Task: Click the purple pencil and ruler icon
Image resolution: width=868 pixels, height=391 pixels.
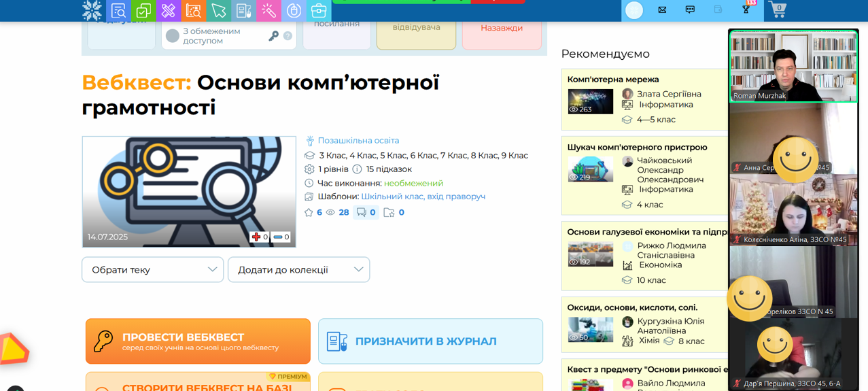Action: point(169,10)
